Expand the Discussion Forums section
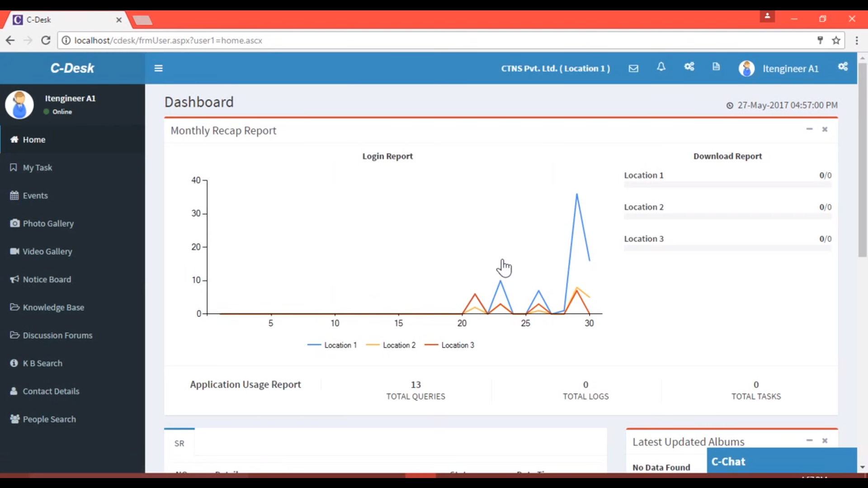This screenshot has width=868, height=488. [x=57, y=335]
